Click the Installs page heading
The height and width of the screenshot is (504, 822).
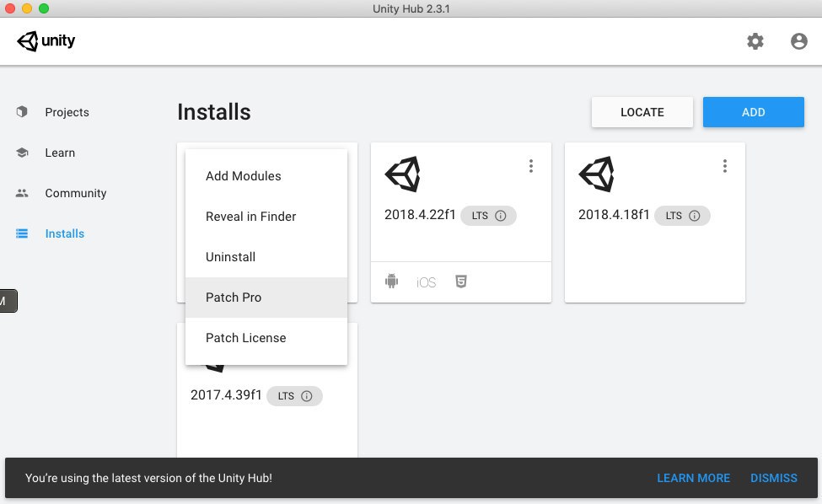[214, 112]
